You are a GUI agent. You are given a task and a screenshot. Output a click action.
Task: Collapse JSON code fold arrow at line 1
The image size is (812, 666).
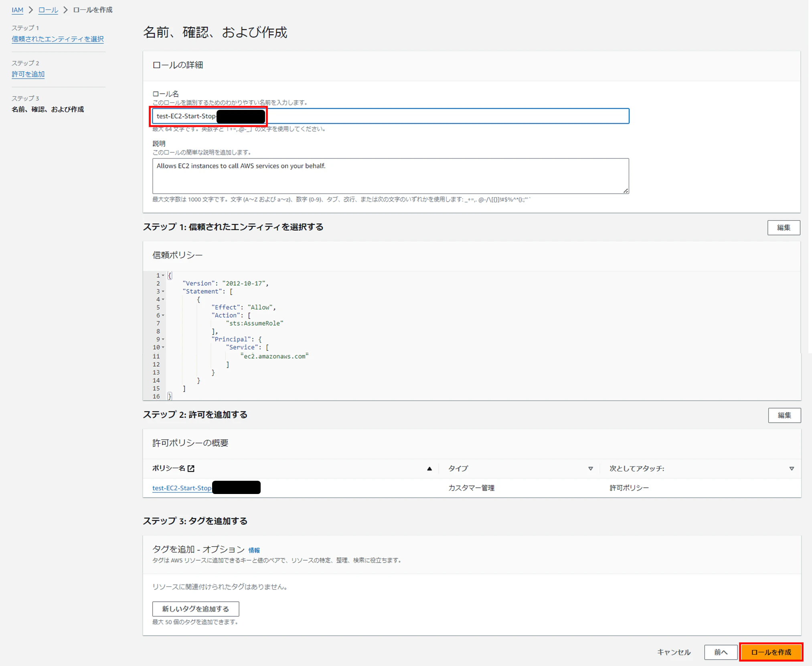tap(163, 275)
